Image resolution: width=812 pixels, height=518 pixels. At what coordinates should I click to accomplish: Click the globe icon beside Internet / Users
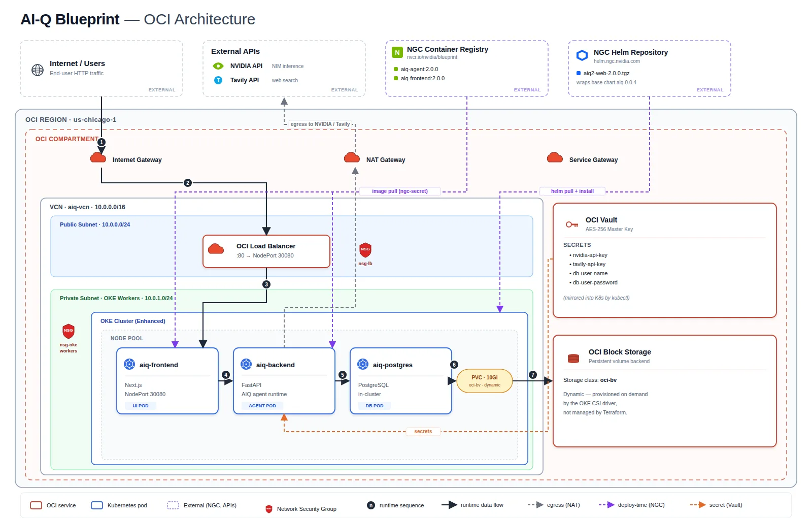click(38, 70)
